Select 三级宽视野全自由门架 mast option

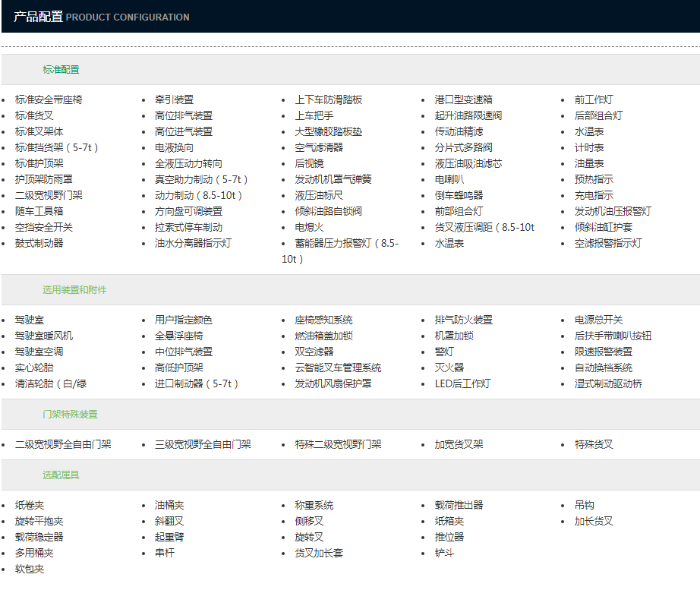203,444
